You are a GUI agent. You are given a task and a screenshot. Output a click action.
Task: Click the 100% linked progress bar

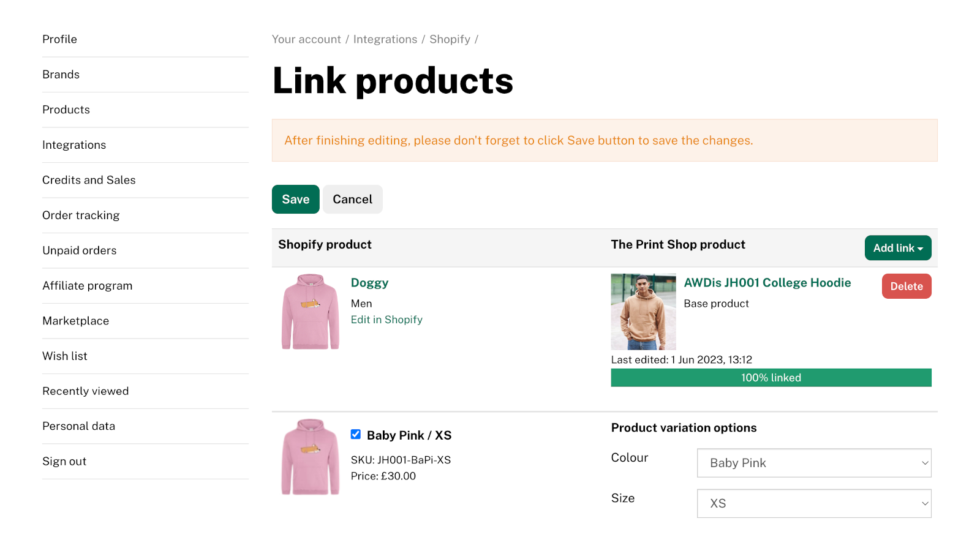(771, 378)
